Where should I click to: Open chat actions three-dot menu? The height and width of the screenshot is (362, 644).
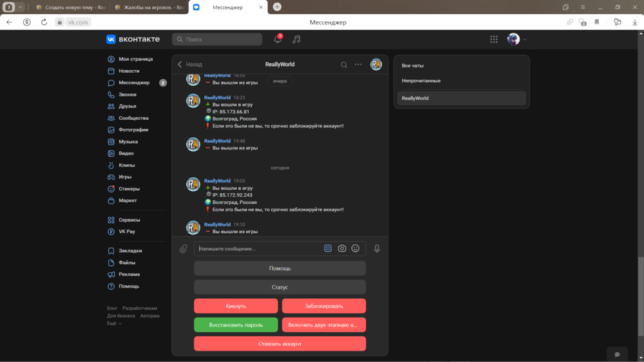tap(358, 64)
